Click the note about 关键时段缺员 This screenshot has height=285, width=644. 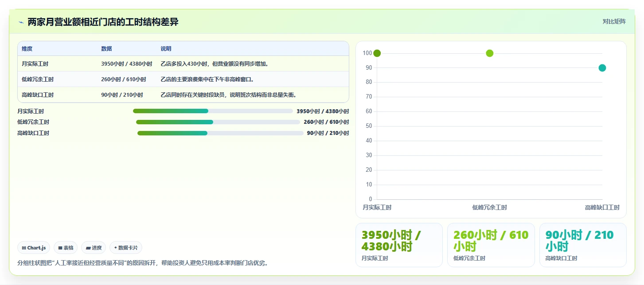pos(228,95)
